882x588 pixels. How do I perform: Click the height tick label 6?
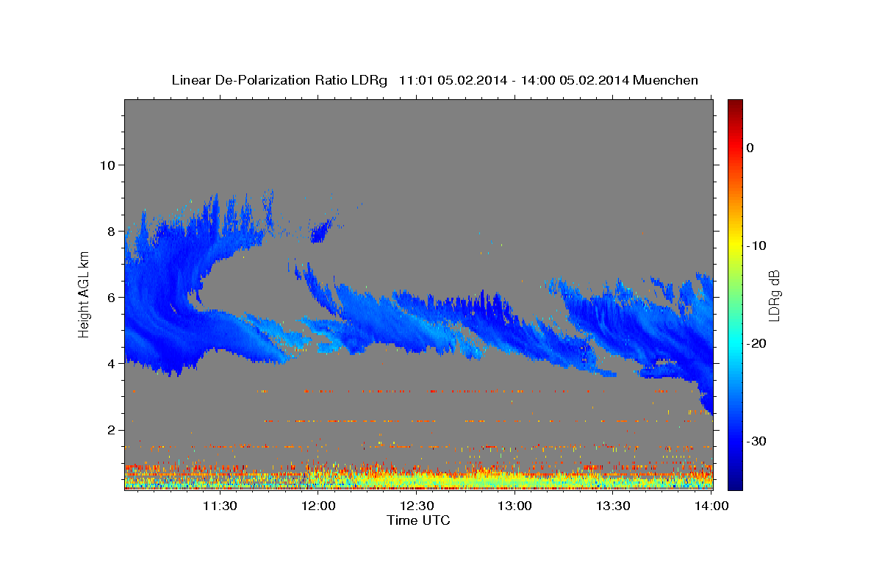click(x=111, y=297)
